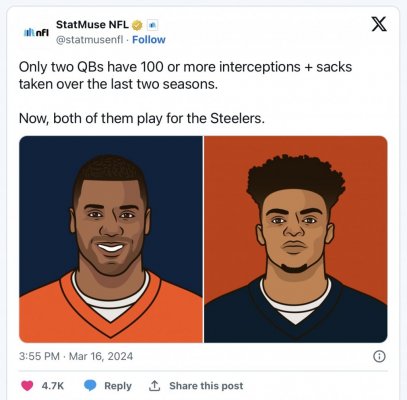Open the @statmusenfl handle link
The image size is (407, 400).
coord(89,40)
